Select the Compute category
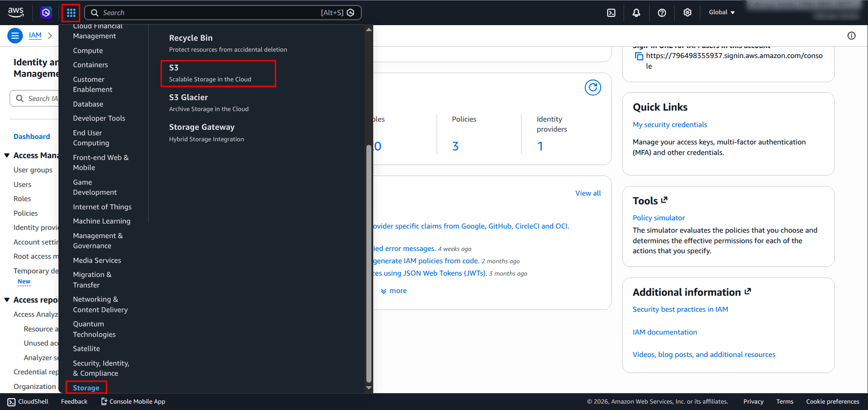Screen dimensions: 868x410 click(x=88, y=51)
